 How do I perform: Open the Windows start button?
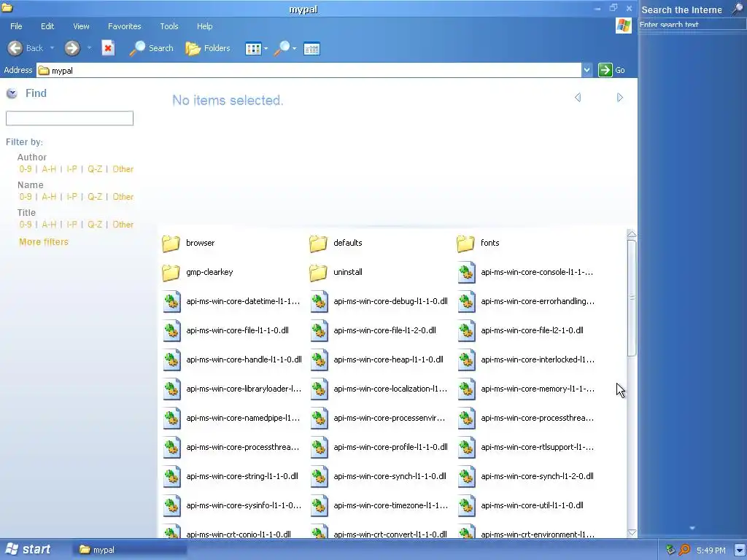click(x=28, y=550)
